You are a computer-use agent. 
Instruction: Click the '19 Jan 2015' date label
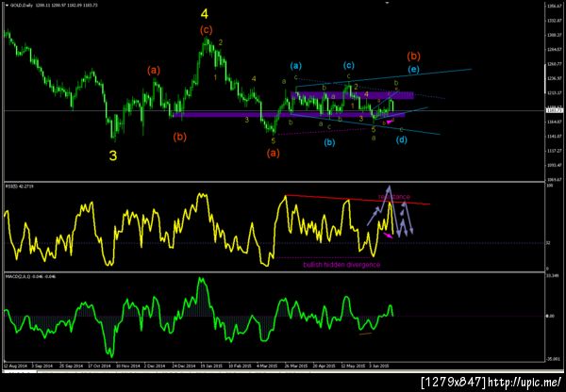212,366
